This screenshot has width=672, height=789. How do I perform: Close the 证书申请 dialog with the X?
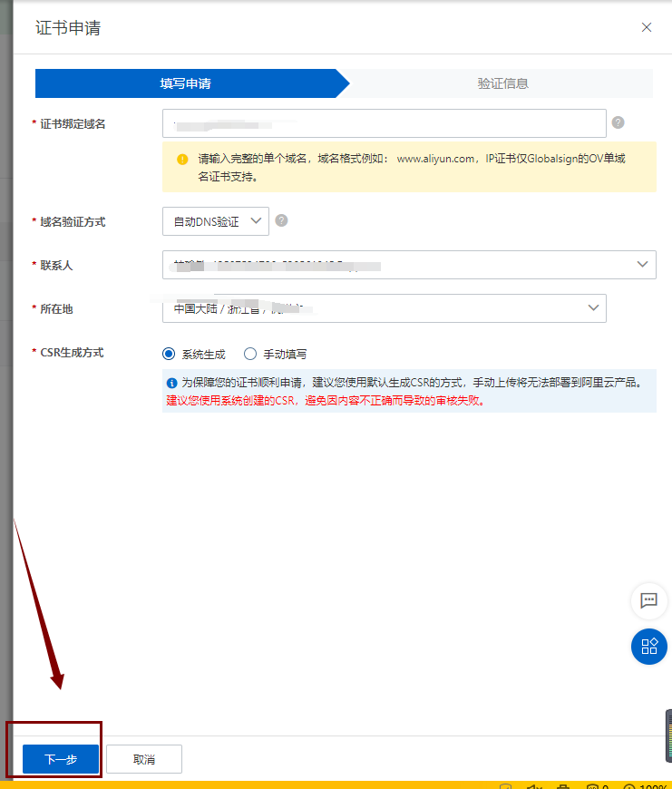tap(647, 27)
